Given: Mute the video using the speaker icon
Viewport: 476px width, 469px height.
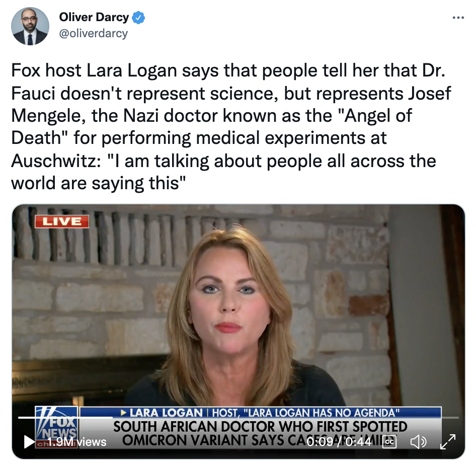Looking at the screenshot, I should tap(418, 442).
